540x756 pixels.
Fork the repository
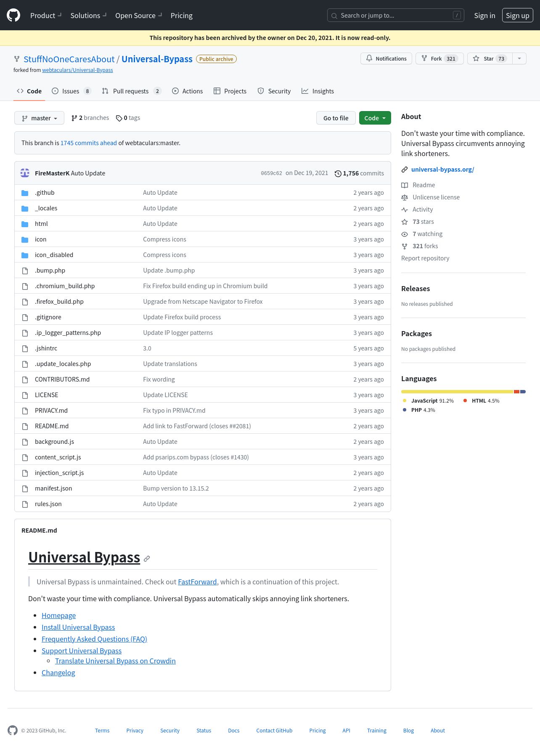[x=439, y=58]
